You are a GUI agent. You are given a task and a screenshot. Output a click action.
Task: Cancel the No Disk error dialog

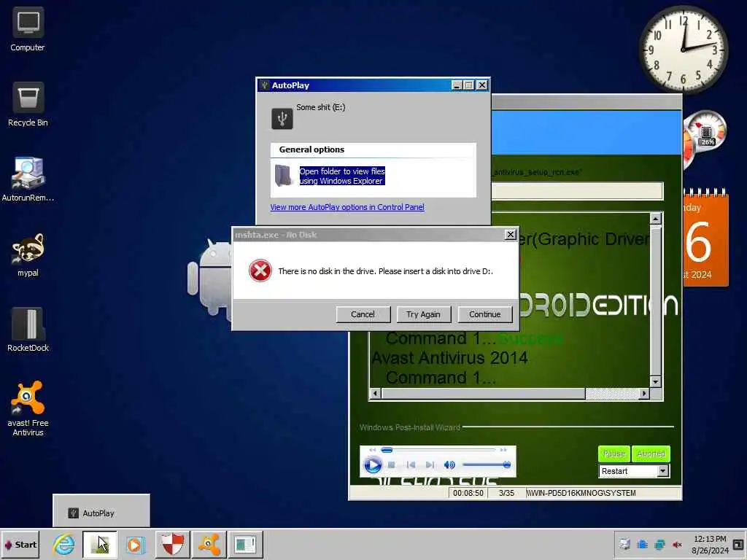(363, 314)
